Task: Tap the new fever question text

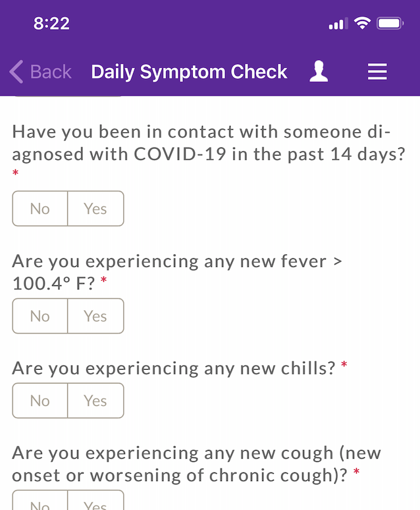Action: click(x=177, y=272)
